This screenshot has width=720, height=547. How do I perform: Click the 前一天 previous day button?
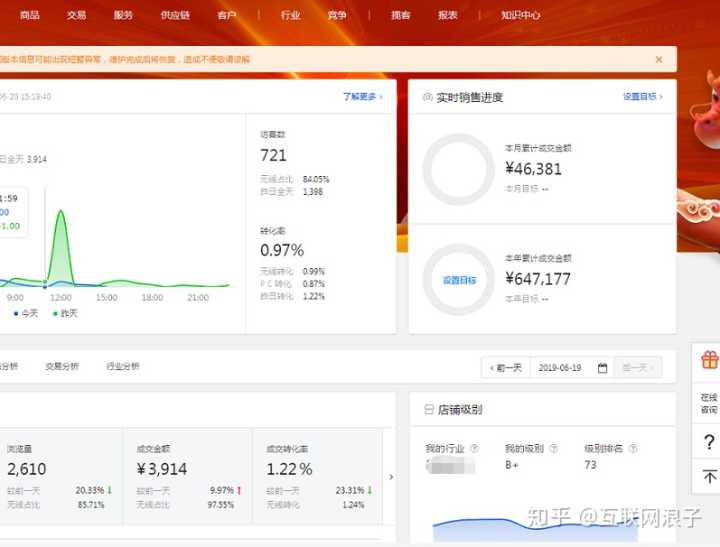coord(504,368)
